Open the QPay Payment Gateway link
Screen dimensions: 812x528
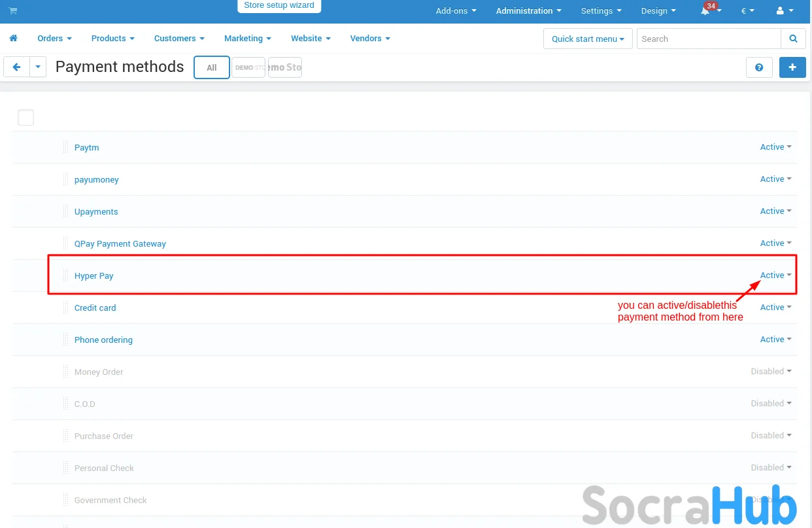coord(120,244)
